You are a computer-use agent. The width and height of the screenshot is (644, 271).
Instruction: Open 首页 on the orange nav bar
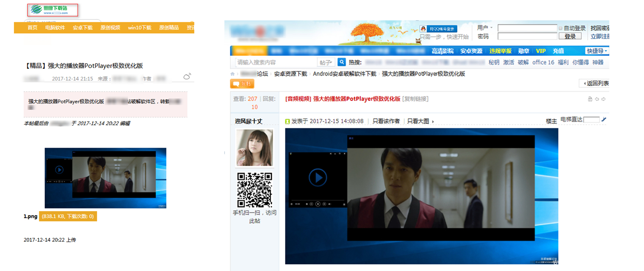[x=33, y=28]
